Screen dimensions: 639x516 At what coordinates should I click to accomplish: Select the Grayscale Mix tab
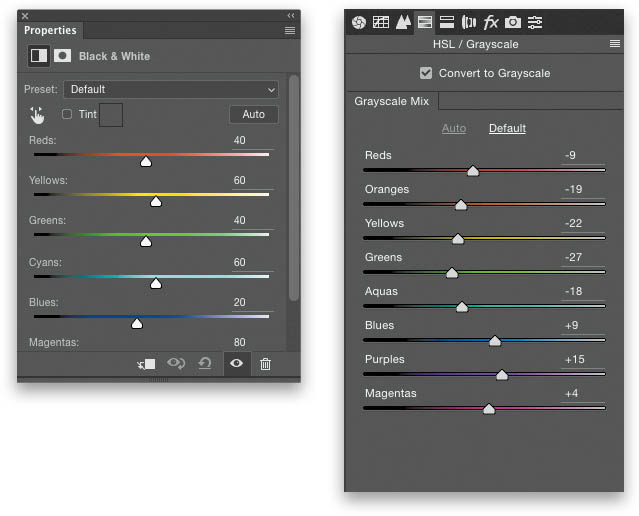pyautogui.click(x=392, y=101)
